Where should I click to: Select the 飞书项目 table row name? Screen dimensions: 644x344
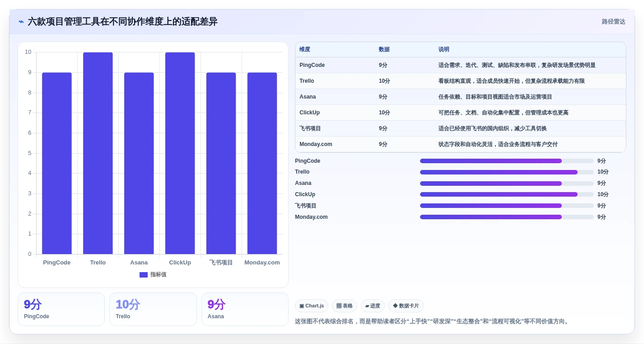pyautogui.click(x=310, y=128)
